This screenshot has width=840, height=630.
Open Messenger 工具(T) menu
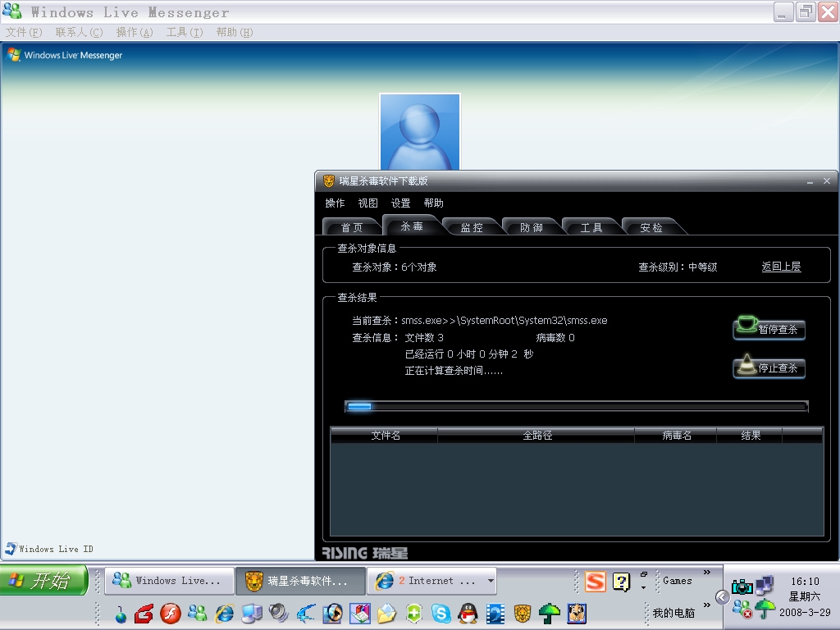click(185, 32)
